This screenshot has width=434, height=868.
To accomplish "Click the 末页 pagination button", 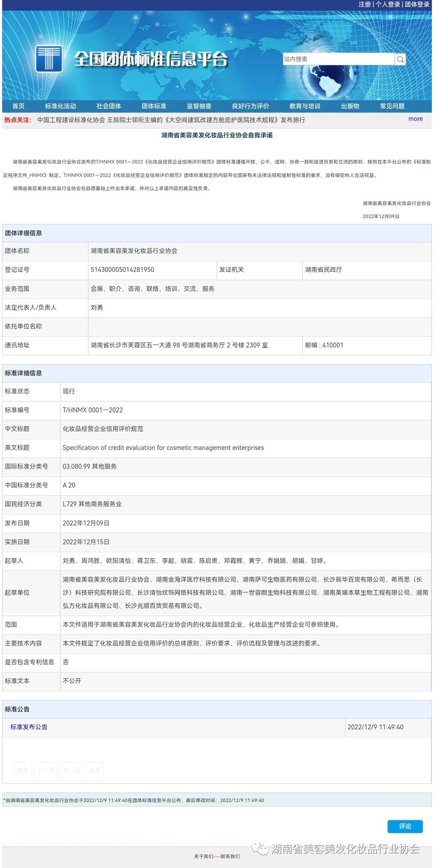I will click(x=94, y=771).
